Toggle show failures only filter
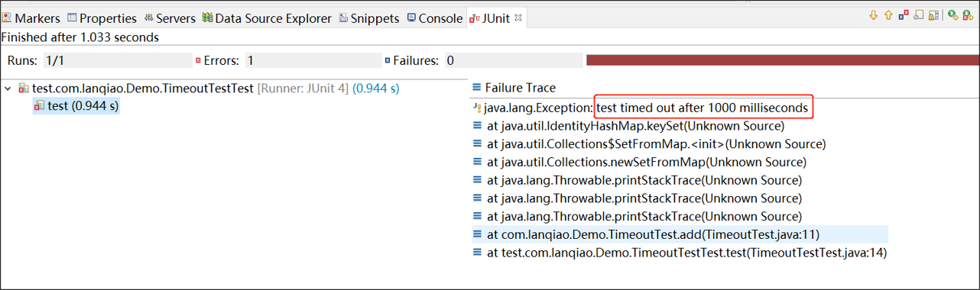Image resolution: width=980 pixels, height=290 pixels. 904,14
